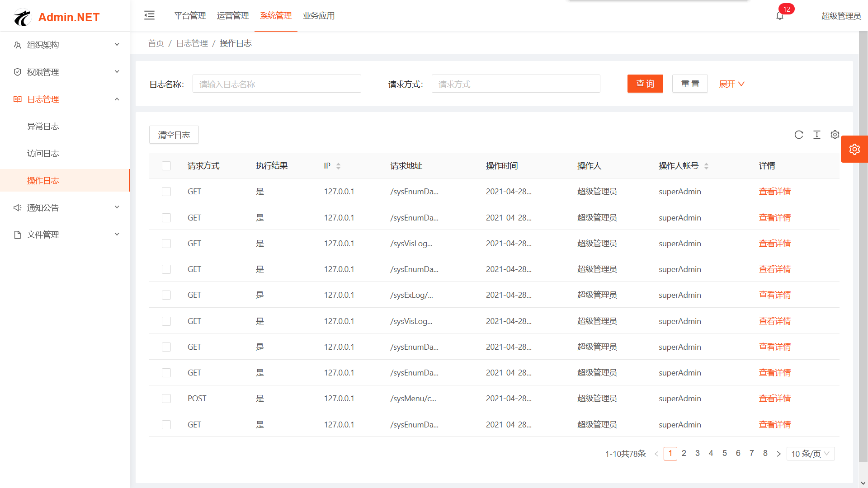Navigate to 首页 in the breadcrumb
The width and height of the screenshot is (868, 488).
coord(156,43)
